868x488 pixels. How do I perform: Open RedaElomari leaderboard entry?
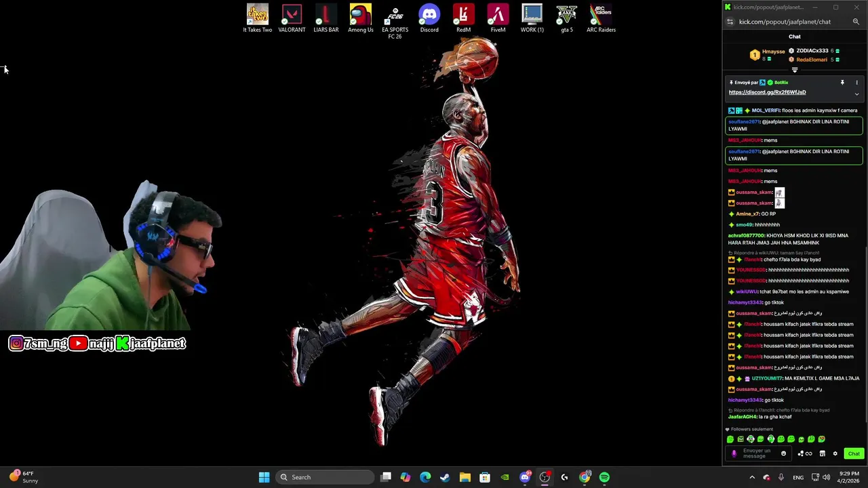(814, 60)
